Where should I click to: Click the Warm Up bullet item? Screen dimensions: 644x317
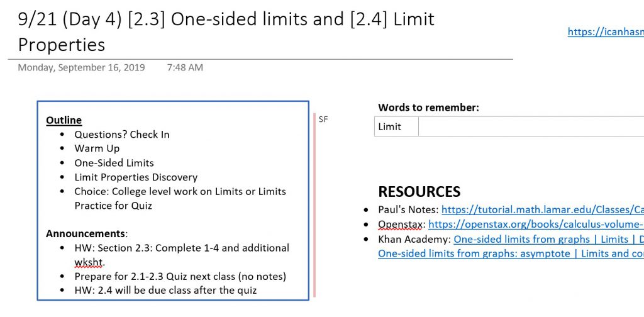coord(97,148)
